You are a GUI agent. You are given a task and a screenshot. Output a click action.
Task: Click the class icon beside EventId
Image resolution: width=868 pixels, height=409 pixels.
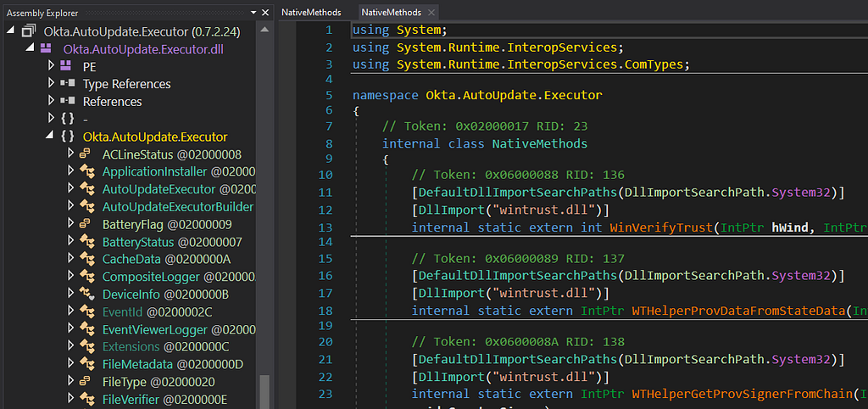click(x=87, y=312)
